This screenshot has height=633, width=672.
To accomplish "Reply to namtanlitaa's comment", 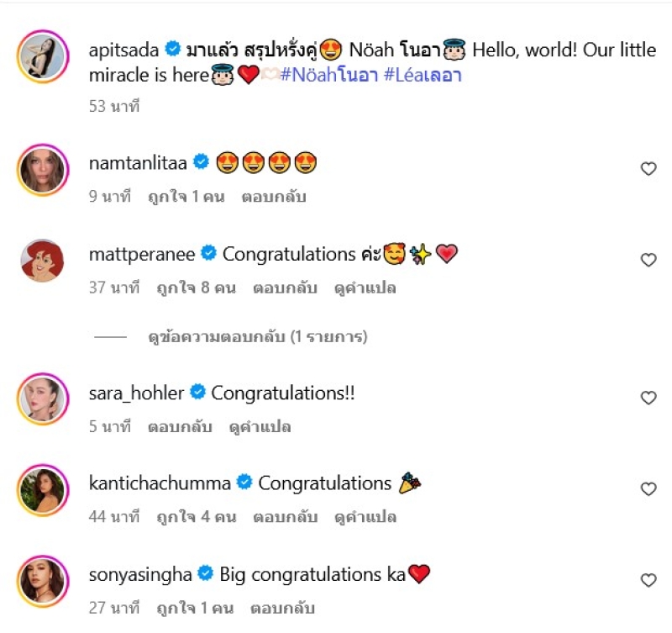I will tap(274, 197).
